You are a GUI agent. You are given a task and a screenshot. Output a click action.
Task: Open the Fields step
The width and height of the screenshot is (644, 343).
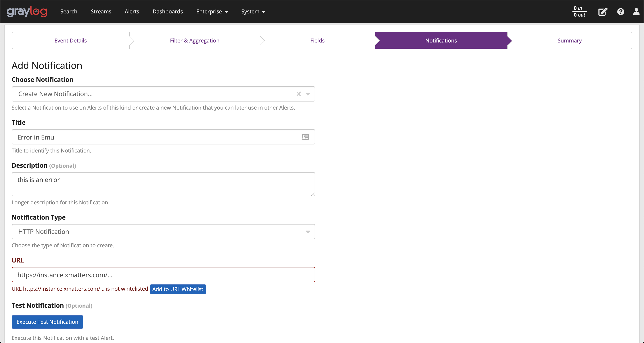tap(317, 40)
